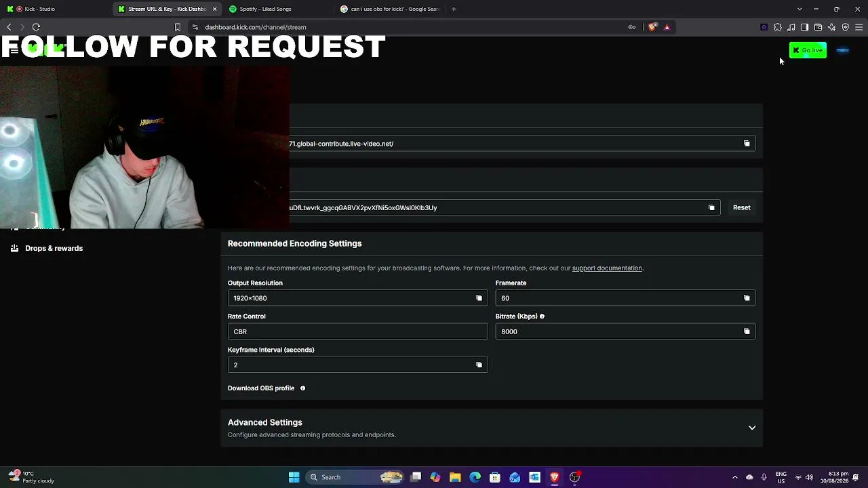Download the OBS profile
Viewport: 868px width, 488px height.
click(261, 388)
